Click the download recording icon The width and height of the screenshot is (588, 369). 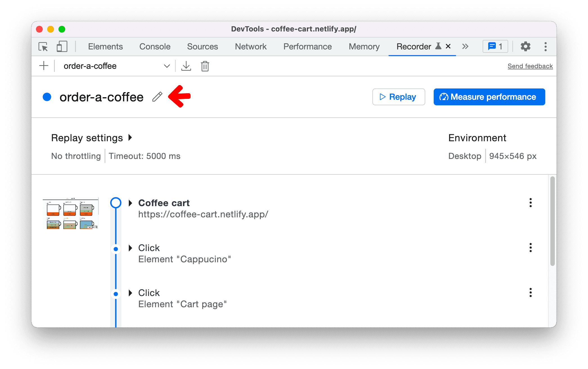point(186,66)
